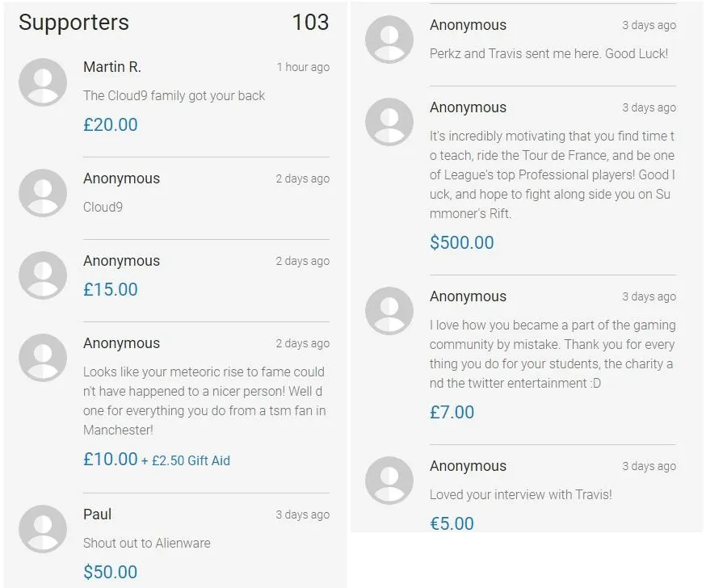Screen dimensions: 706x588
Task: Click avatar beside the "Cloud9" comment
Action: (43, 193)
